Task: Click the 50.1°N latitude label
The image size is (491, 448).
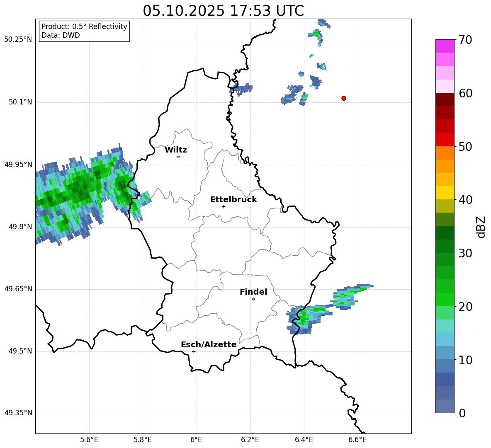Action: (x=20, y=102)
